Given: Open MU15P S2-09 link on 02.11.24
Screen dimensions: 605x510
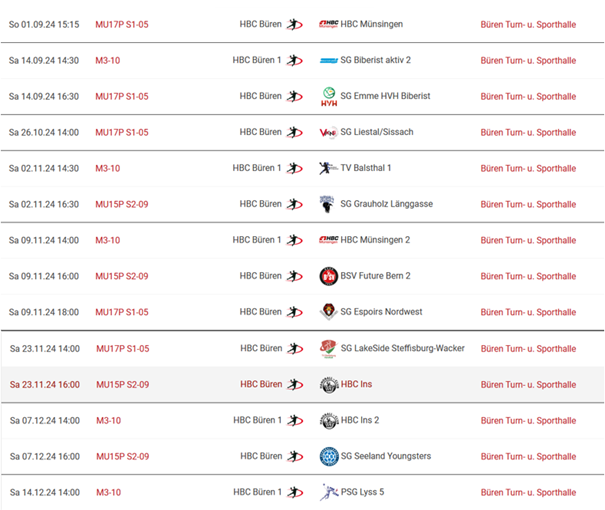Looking at the screenshot, I should [x=122, y=204].
